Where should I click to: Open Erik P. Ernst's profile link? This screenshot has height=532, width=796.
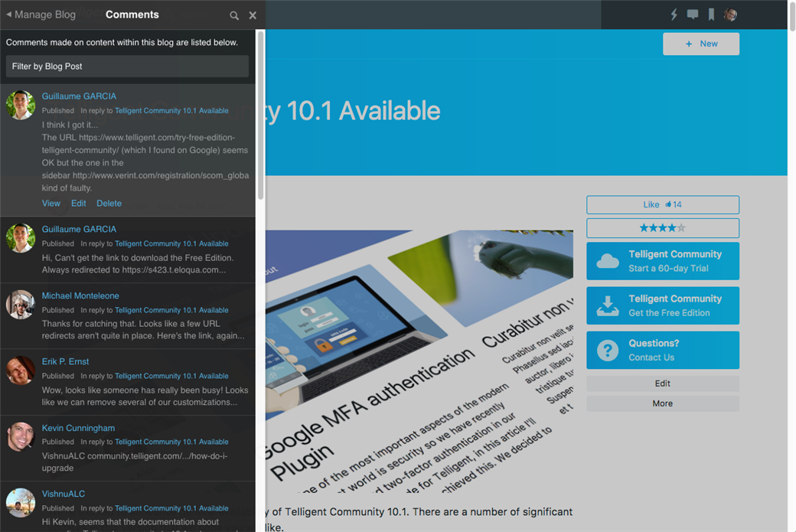coord(65,362)
